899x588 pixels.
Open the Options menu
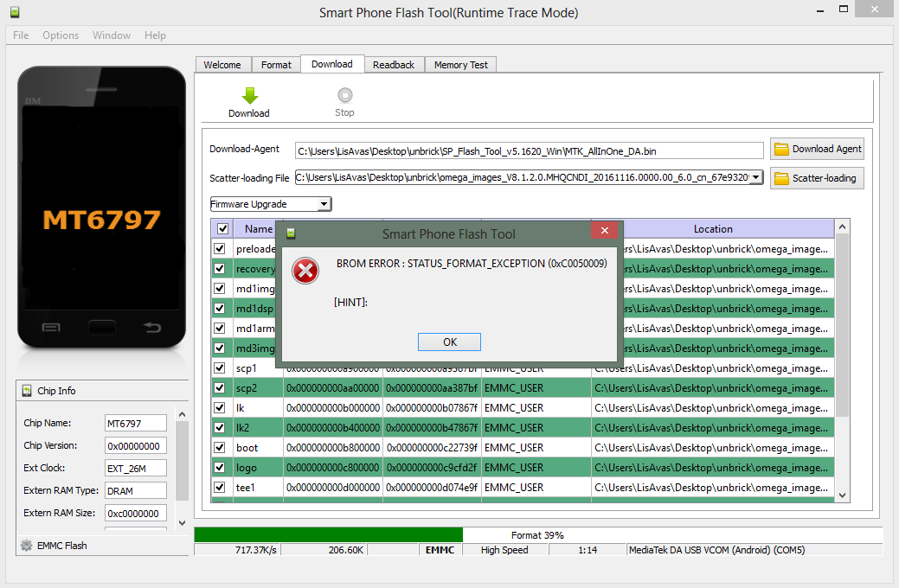tap(61, 35)
